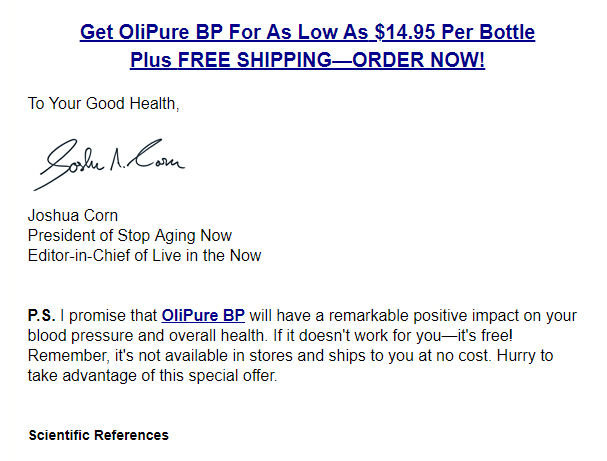Click 'take advantage of this special offer' line

point(151,376)
